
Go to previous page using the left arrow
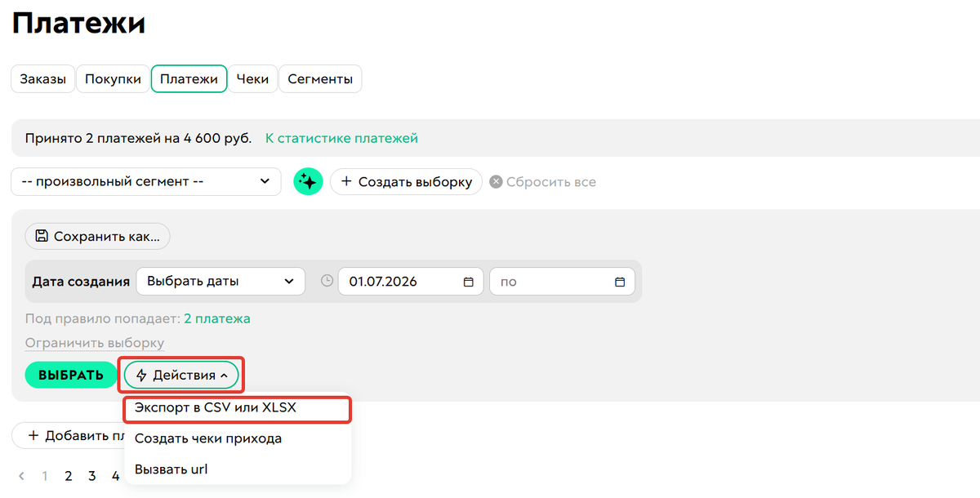click(22, 476)
